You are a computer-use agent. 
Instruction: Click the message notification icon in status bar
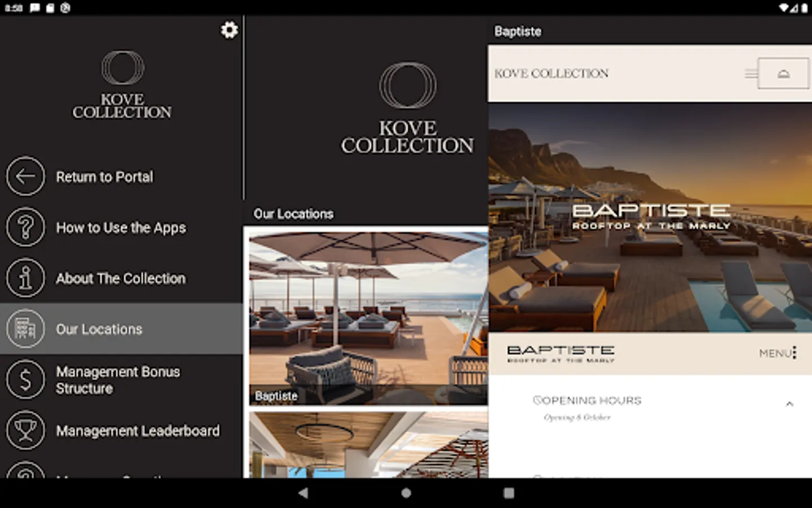click(x=35, y=8)
